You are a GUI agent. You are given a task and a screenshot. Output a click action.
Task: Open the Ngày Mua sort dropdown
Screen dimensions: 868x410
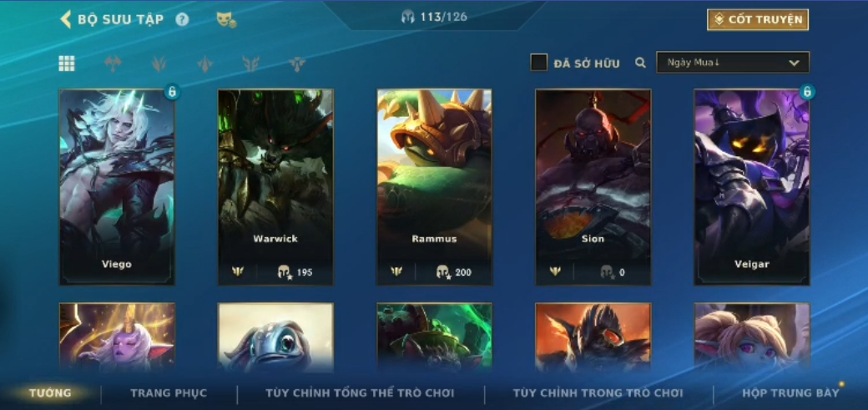733,63
